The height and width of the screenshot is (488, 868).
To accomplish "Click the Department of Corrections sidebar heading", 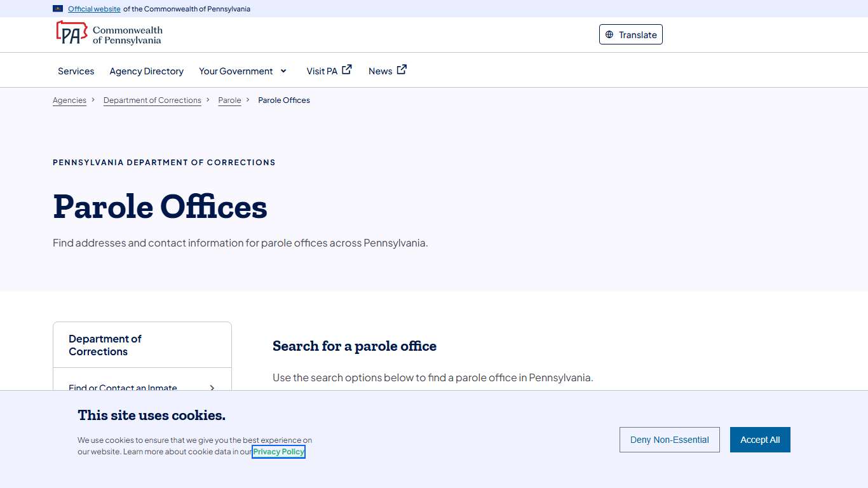I will 105,344.
